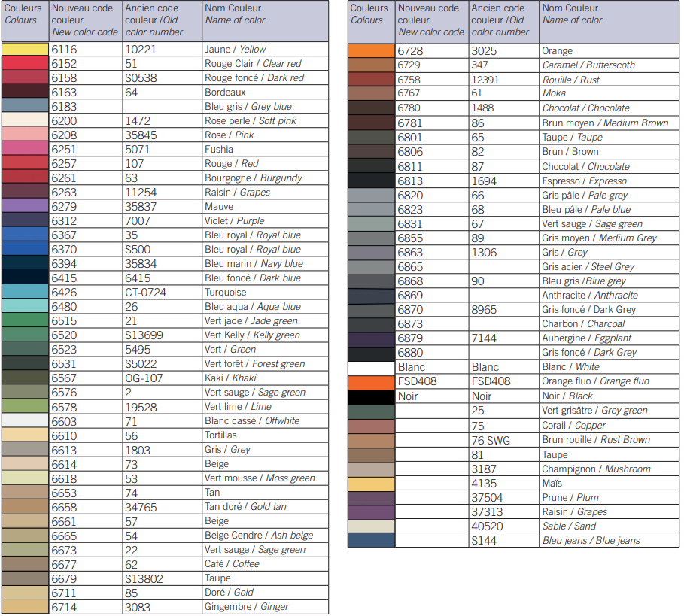The image size is (684, 616).
Task: Click the Vert jade 6515 color swatch
Action: point(25,320)
